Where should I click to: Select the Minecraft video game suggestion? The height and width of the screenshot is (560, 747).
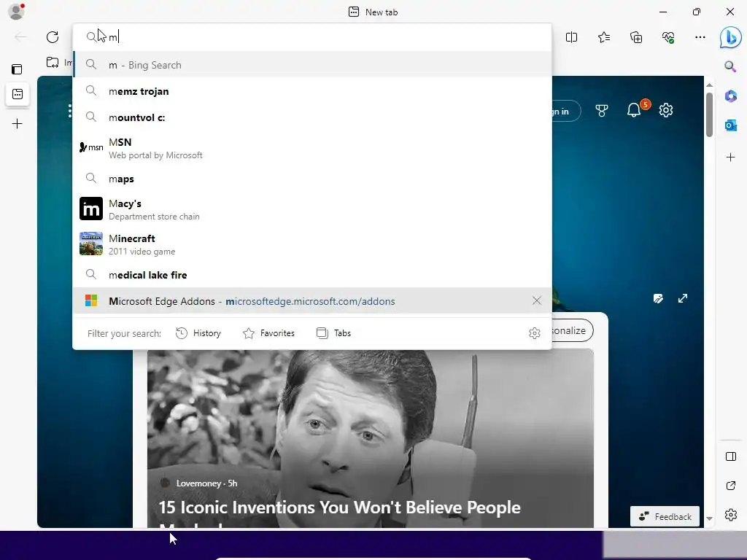(312, 244)
